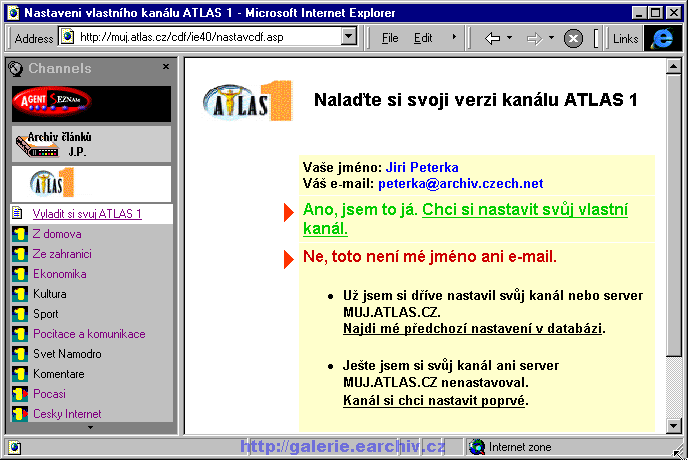Open the Edit menu
This screenshot has width=688, height=460.
pyautogui.click(x=423, y=38)
